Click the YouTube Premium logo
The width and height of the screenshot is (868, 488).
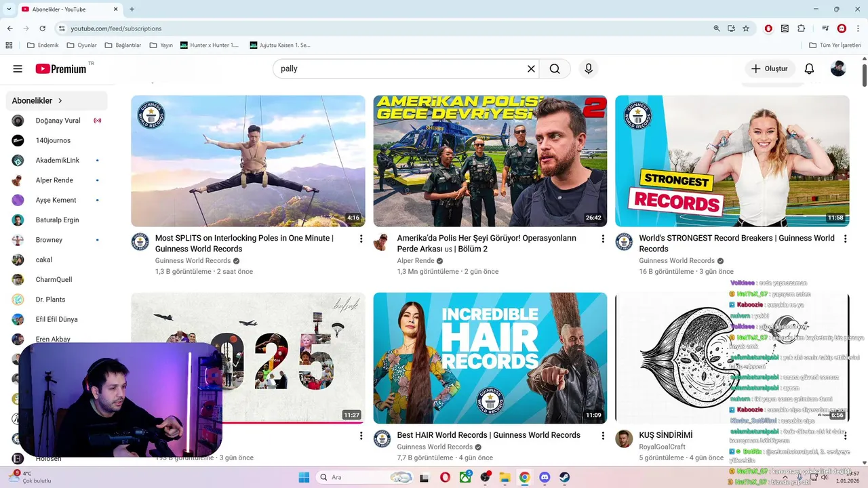62,68
